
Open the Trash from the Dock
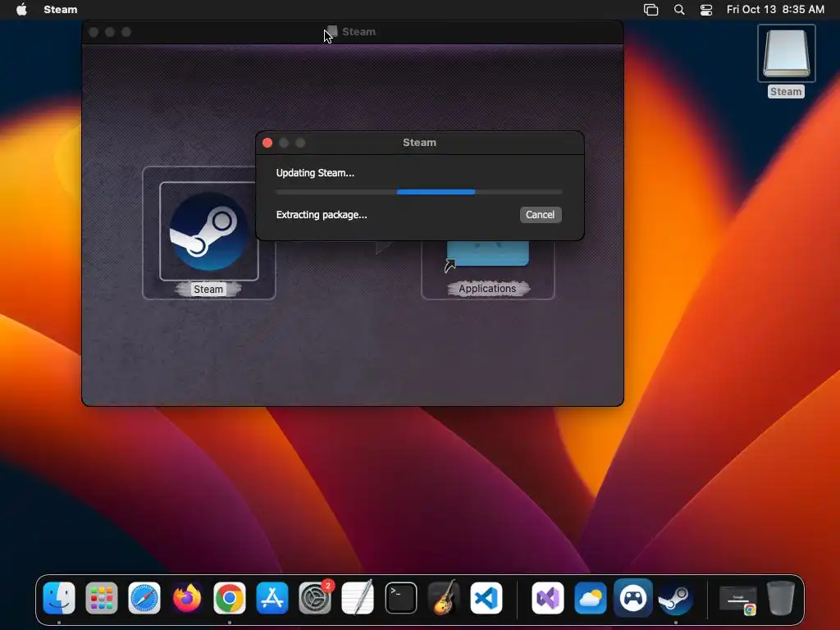coord(781,598)
